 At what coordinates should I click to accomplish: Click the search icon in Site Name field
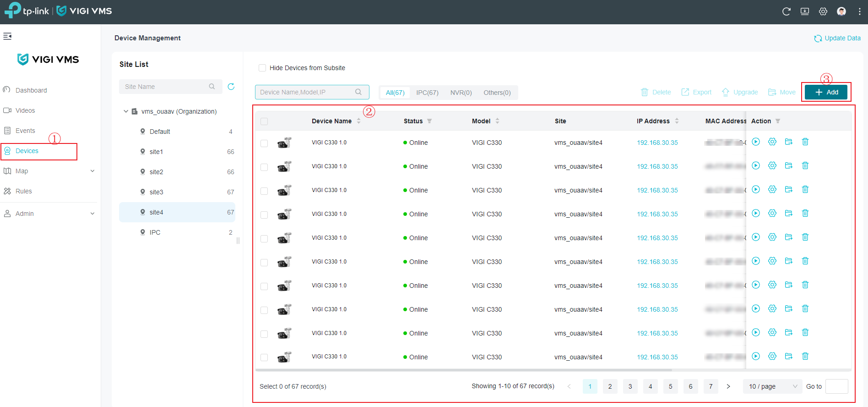pyautogui.click(x=212, y=87)
